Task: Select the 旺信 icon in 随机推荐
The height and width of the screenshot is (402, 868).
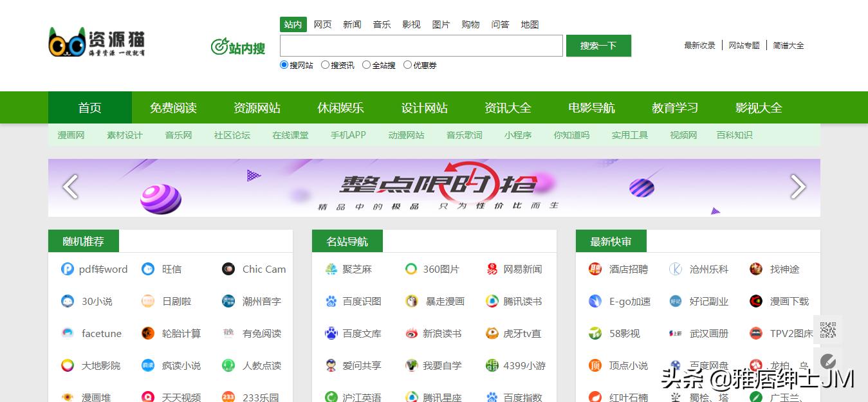Action: 147,269
